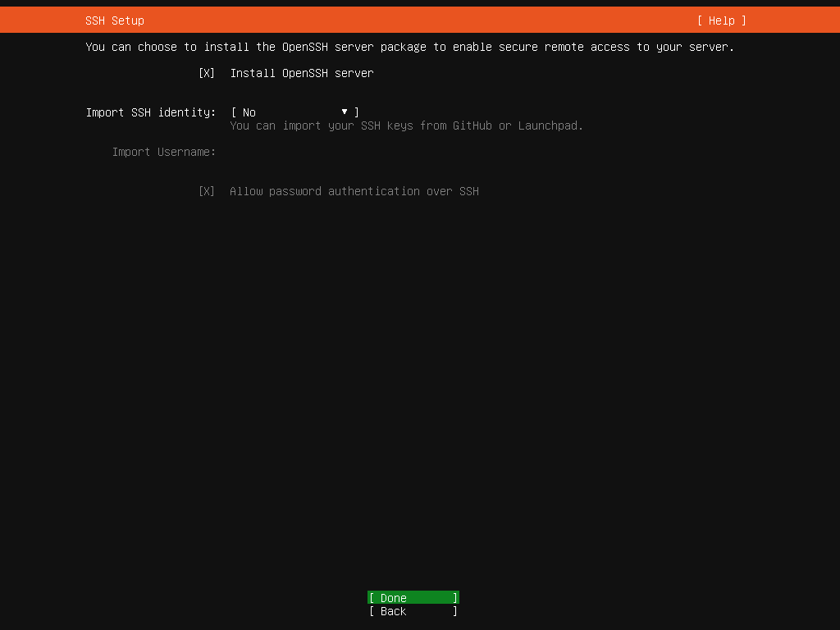This screenshot has height=630, width=840.
Task: Click the closing bracket of Done button
Action: (x=455, y=598)
